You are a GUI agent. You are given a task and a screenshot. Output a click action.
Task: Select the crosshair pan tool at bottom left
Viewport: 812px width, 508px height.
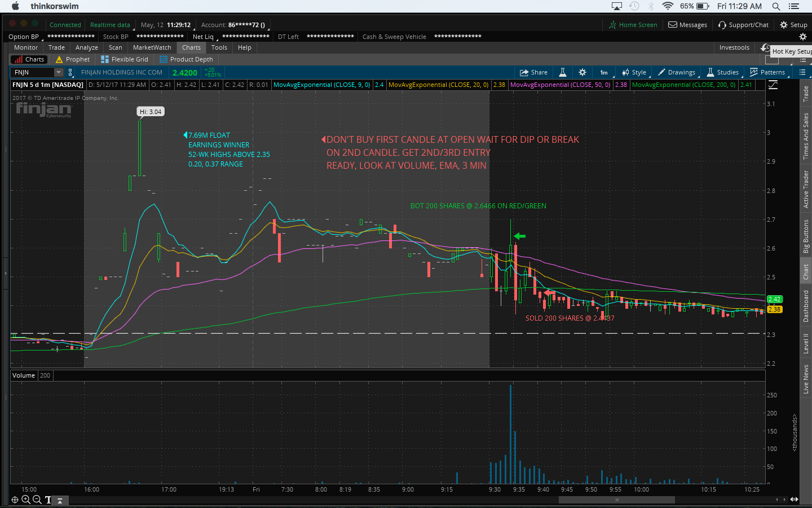pos(15,500)
